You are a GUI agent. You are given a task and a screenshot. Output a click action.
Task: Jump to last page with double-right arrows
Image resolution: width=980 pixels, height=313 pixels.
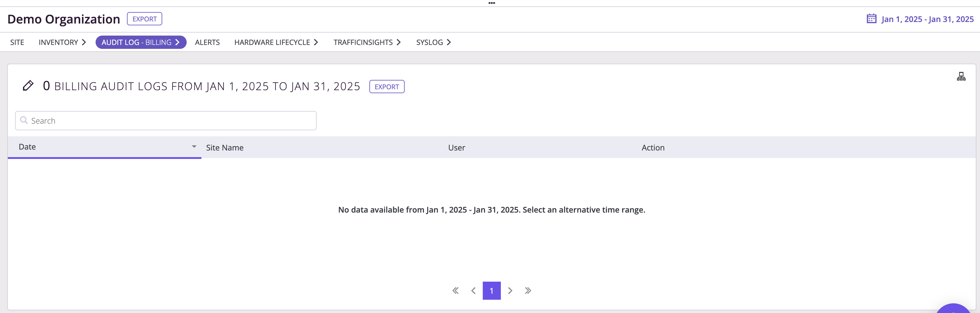pos(528,291)
